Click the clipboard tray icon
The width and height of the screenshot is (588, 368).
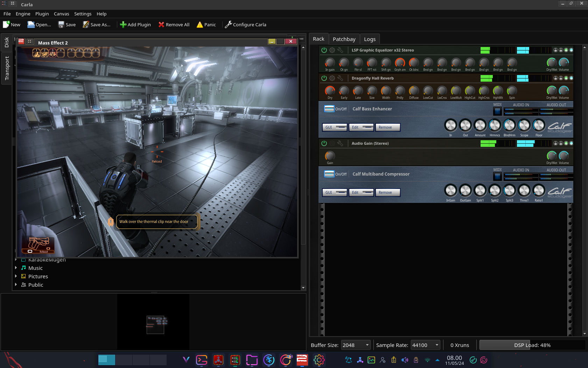[x=394, y=360]
